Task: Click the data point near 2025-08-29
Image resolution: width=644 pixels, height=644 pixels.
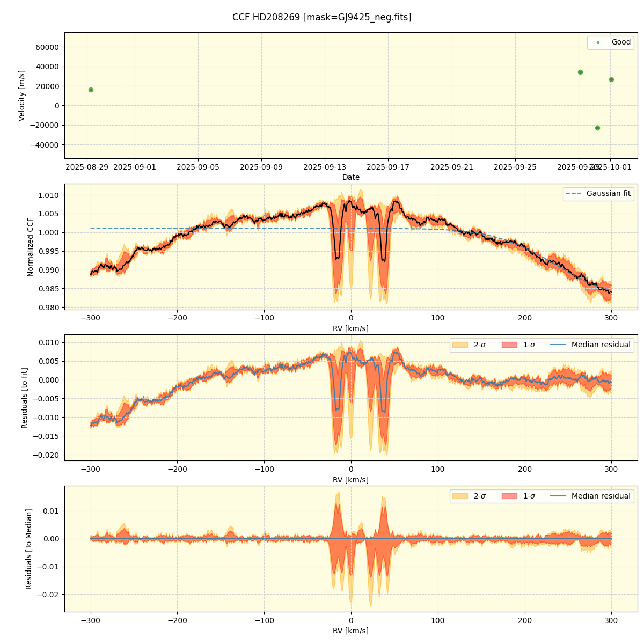Action: pos(91,90)
